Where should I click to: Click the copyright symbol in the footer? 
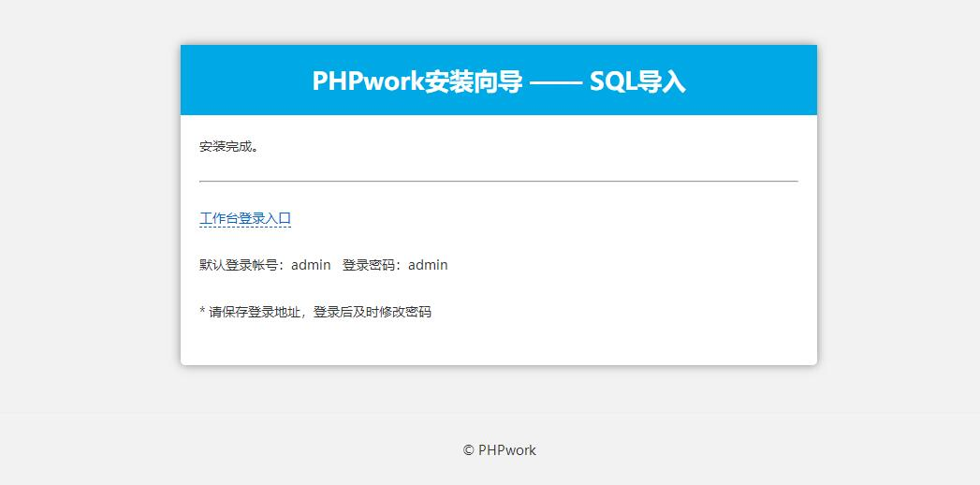point(468,449)
